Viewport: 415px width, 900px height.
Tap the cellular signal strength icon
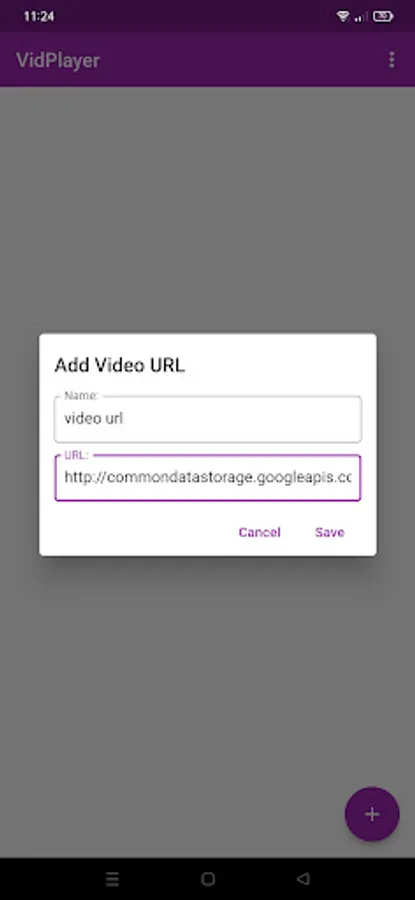(361, 17)
